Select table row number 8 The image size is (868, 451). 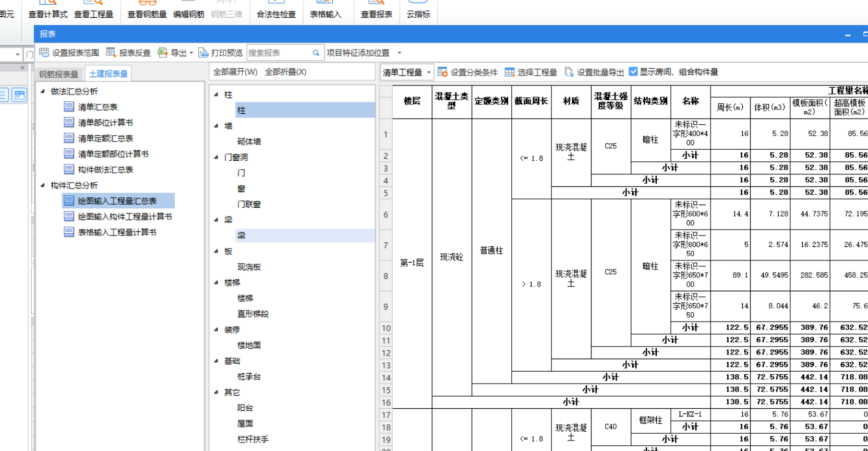point(385,276)
